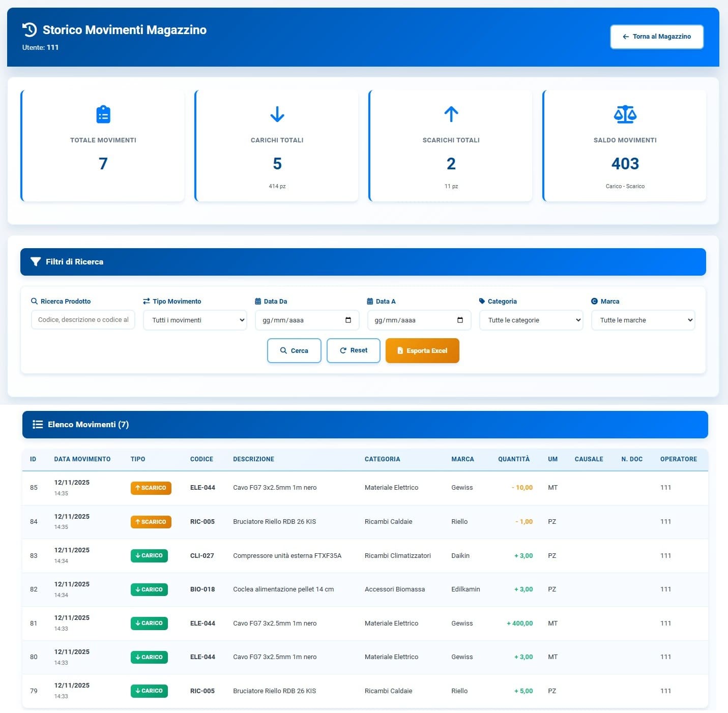Click the balance scale icon above Saldo Movimenti
The width and height of the screenshot is (728, 713).
click(x=625, y=114)
